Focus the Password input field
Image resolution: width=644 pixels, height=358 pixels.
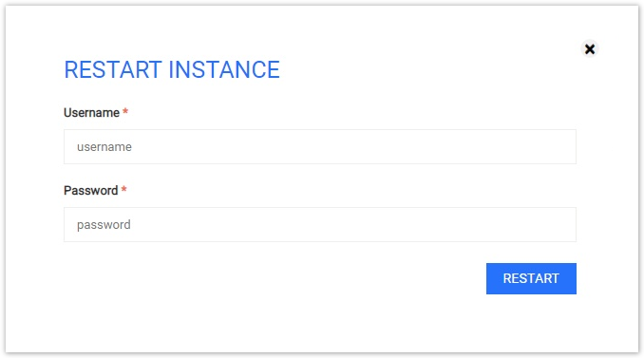point(319,224)
